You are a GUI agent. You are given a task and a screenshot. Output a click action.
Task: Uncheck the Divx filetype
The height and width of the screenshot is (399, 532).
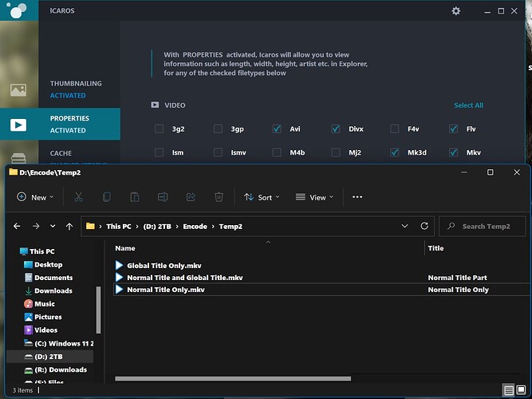click(x=336, y=129)
